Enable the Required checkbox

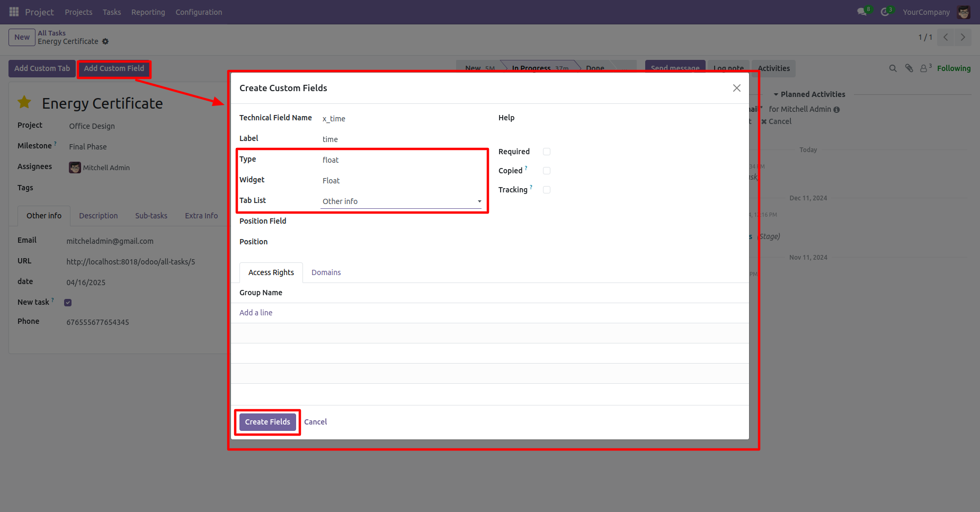pyautogui.click(x=547, y=152)
